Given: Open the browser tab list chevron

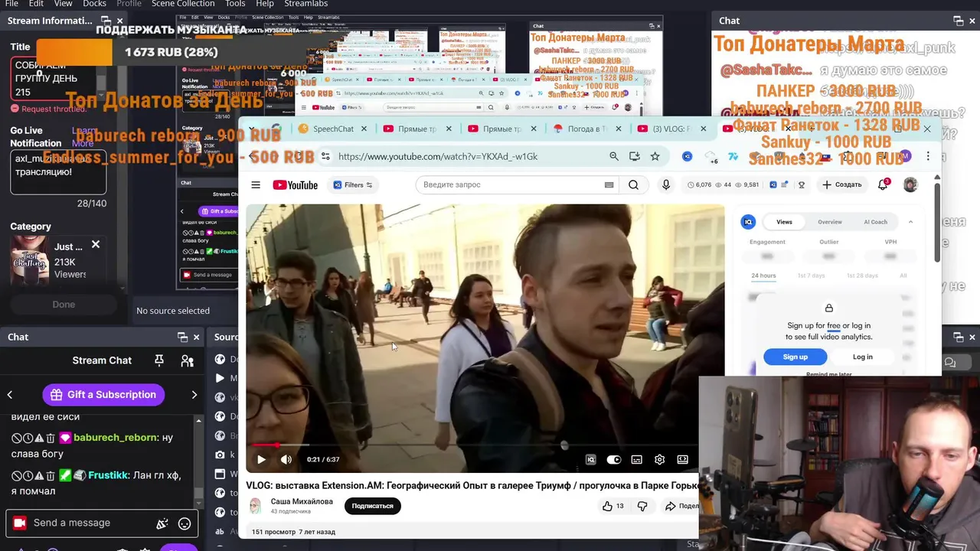Looking at the screenshot, I should 252,129.
